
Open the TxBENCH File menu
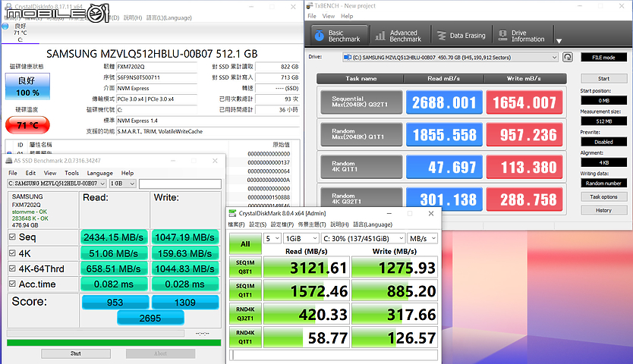[x=312, y=16]
